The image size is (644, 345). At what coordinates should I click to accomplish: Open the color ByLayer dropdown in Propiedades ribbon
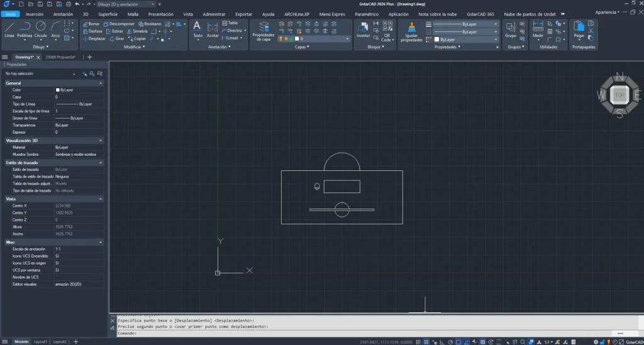tap(466, 40)
